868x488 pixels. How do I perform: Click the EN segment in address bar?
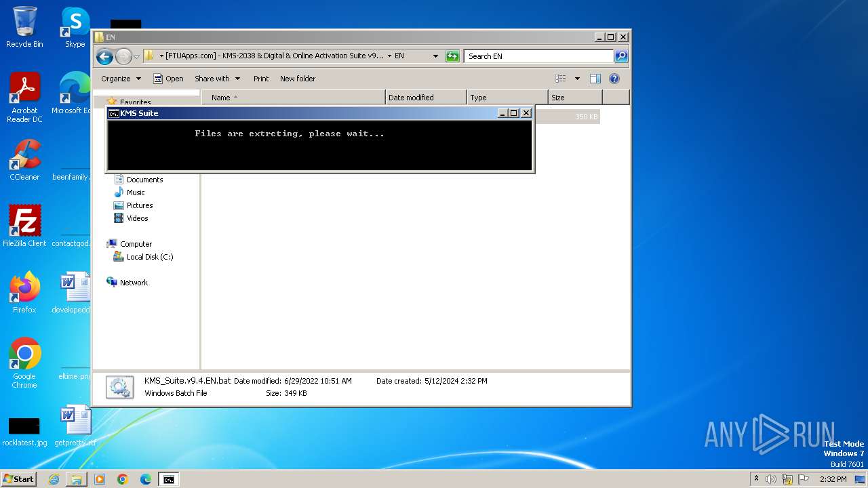pyautogui.click(x=399, y=56)
